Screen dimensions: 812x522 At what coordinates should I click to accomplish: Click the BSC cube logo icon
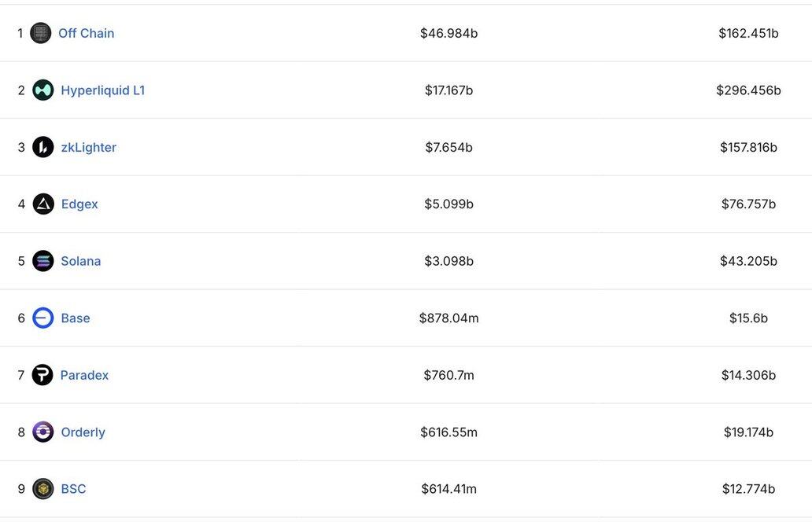click(x=43, y=488)
